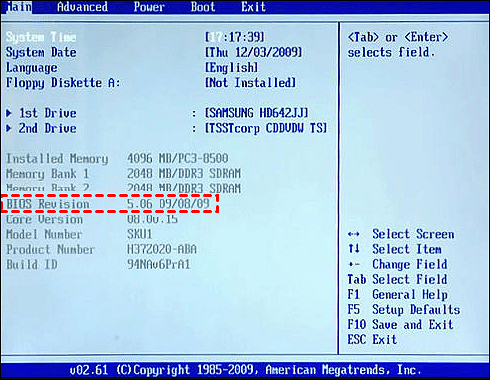Select SAMSUNG HD642JJ drive entry
The image size is (490, 380).
point(256,113)
